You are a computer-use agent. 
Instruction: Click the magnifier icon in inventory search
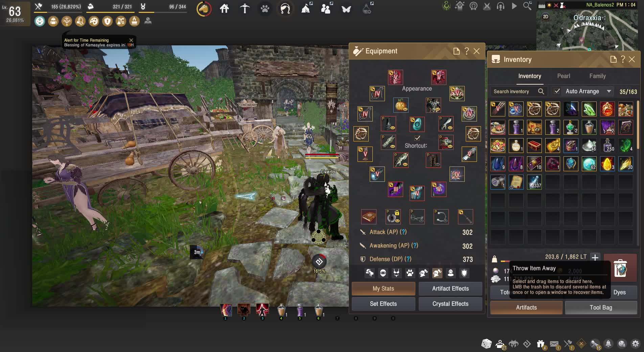[x=541, y=91]
